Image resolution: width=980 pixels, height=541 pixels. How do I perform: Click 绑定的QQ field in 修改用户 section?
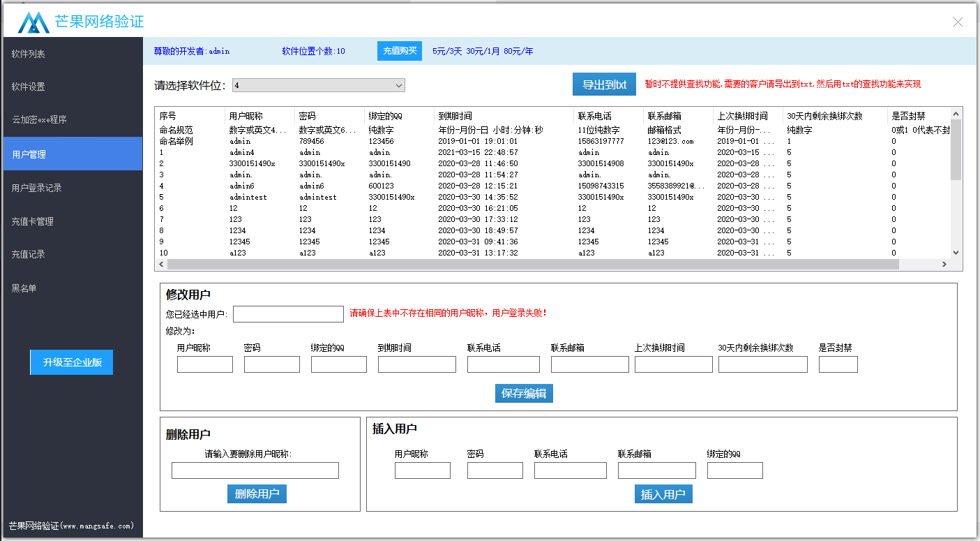pos(339,364)
